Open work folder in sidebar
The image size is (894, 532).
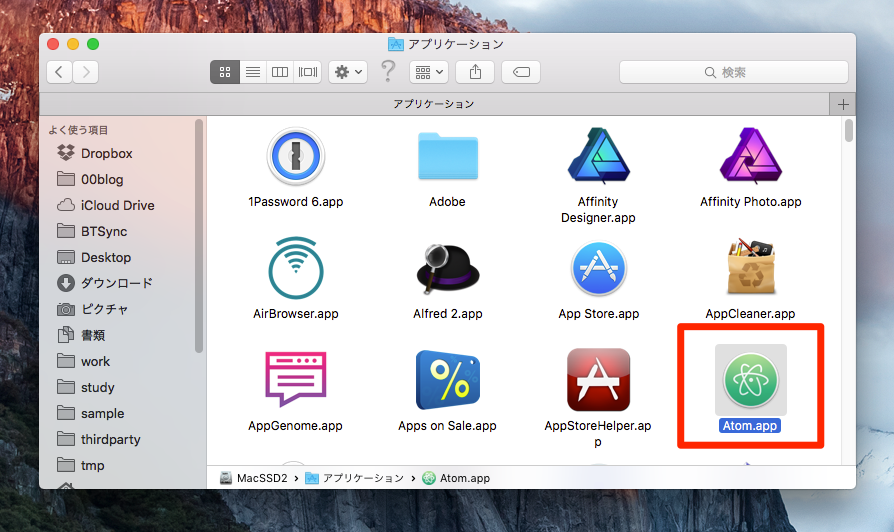point(84,361)
